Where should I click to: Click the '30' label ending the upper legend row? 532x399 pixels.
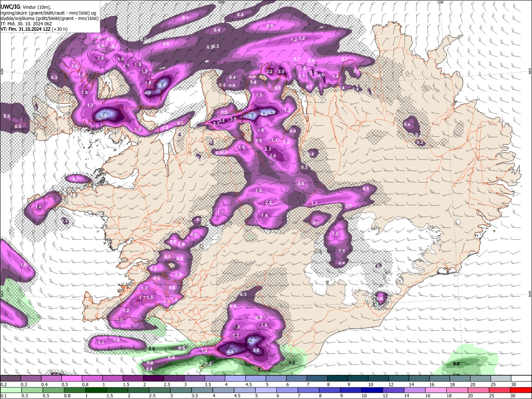click(x=514, y=384)
